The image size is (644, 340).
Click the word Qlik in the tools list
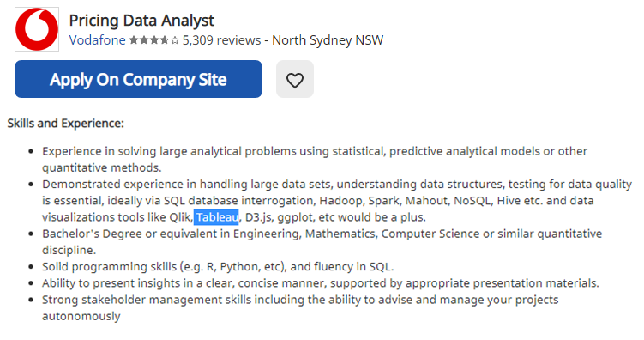180,217
